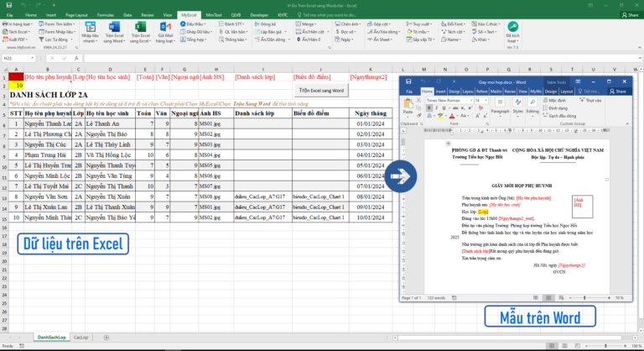Click Save icon in Word title bar
644x351 pixels.
[408, 81]
